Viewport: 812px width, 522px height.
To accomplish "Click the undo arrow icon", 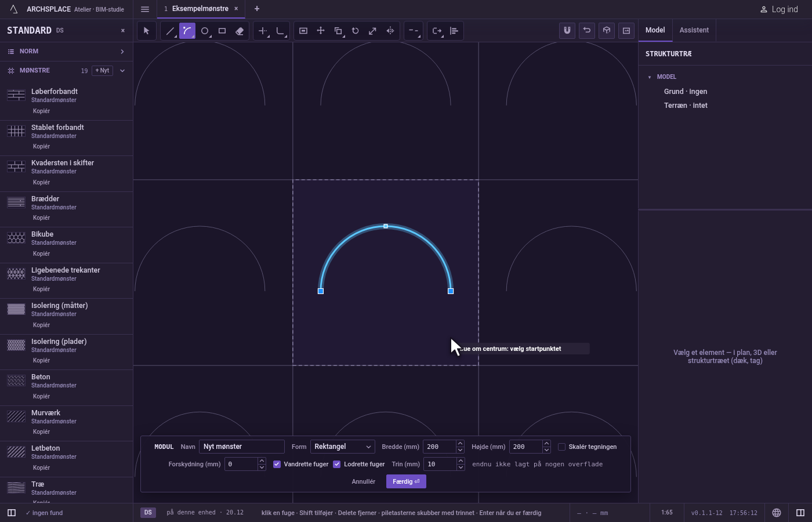I will (x=587, y=30).
